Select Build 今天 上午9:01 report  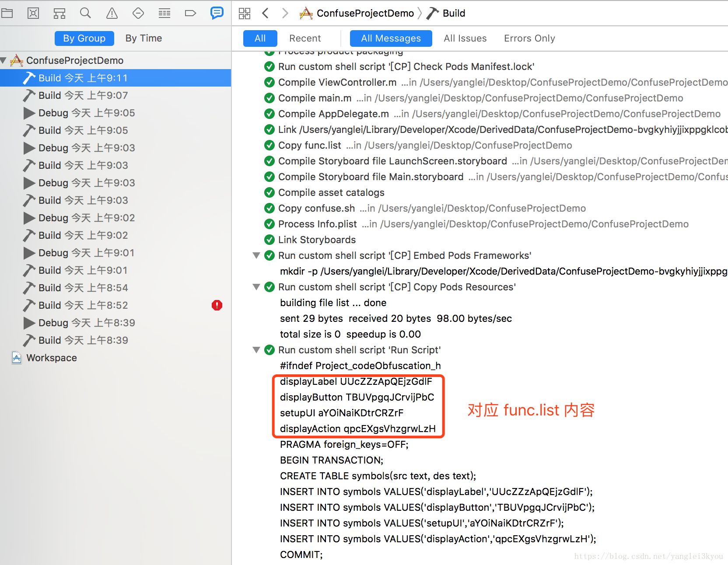click(x=115, y=270)
